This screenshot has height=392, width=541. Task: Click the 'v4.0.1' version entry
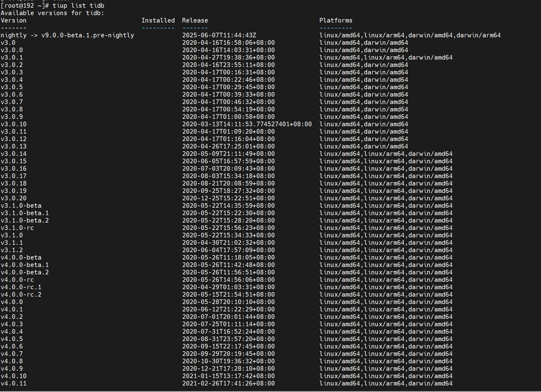click(x=12, y=309)
